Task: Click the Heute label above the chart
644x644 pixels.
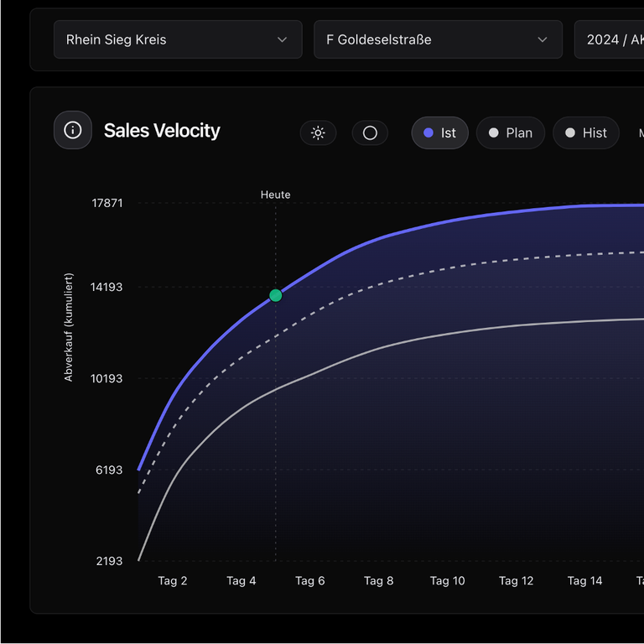Action: (x=275, y=195)
